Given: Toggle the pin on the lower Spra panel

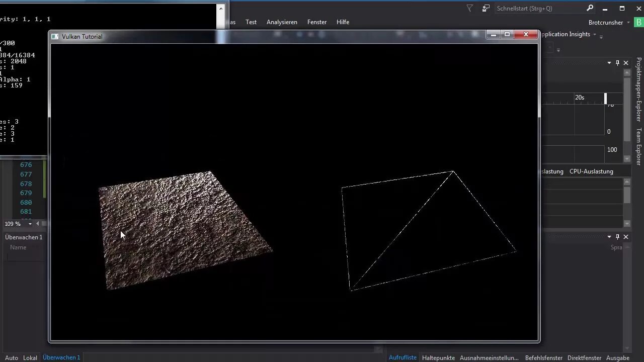Looking at the screenshot, I should point(618,237).
